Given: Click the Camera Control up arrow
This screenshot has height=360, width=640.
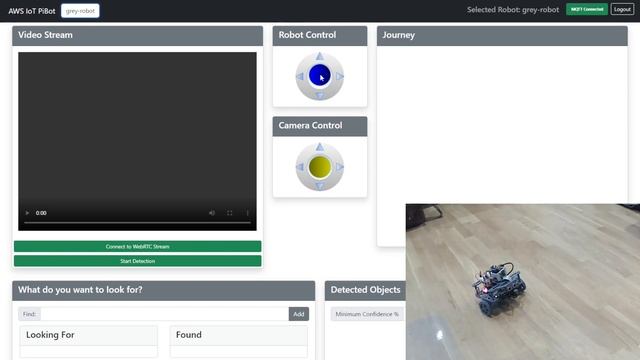Looking at the screenshot, I should (320, 147).
